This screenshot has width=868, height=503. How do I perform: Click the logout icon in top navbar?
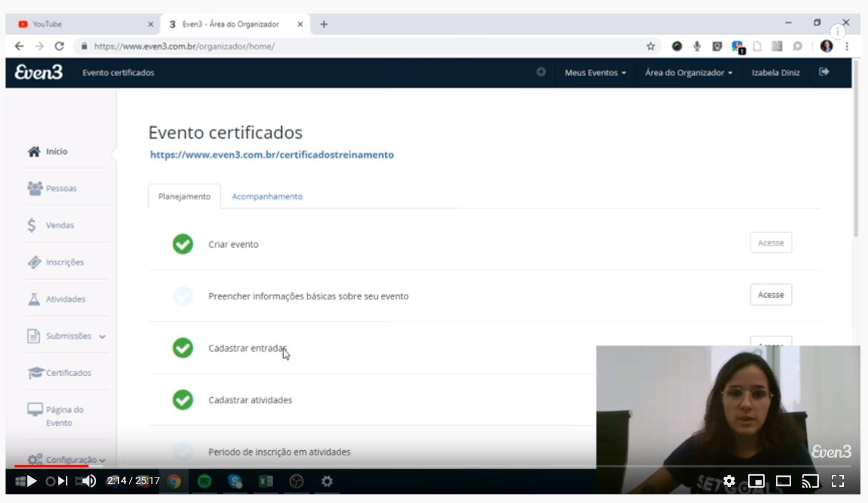click(x=824, y=72)
